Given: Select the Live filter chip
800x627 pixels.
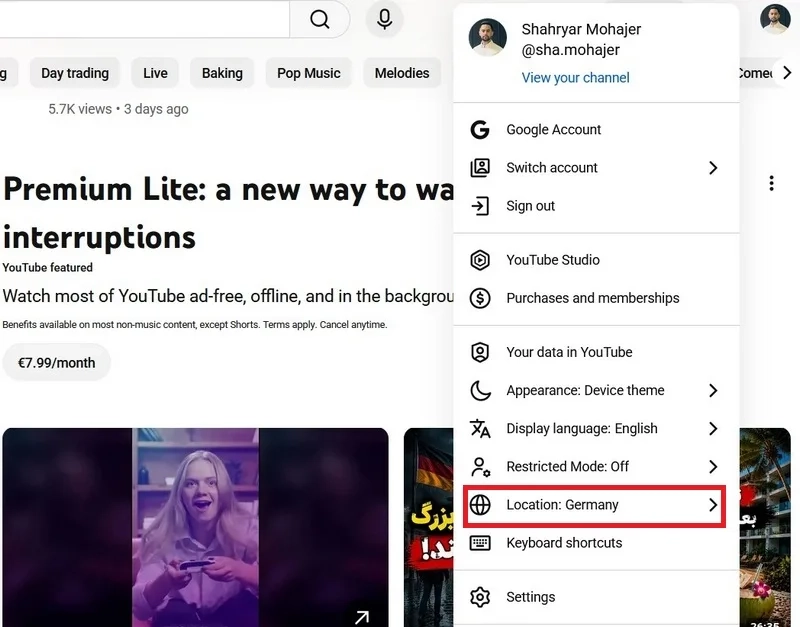Looking at the screenshot, I should coord(155,73).
